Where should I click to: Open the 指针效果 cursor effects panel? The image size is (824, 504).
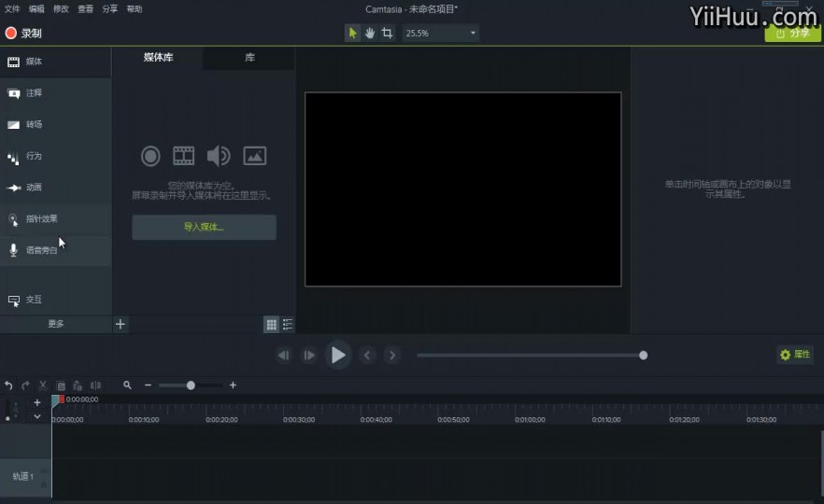click(x=55, y=219)
